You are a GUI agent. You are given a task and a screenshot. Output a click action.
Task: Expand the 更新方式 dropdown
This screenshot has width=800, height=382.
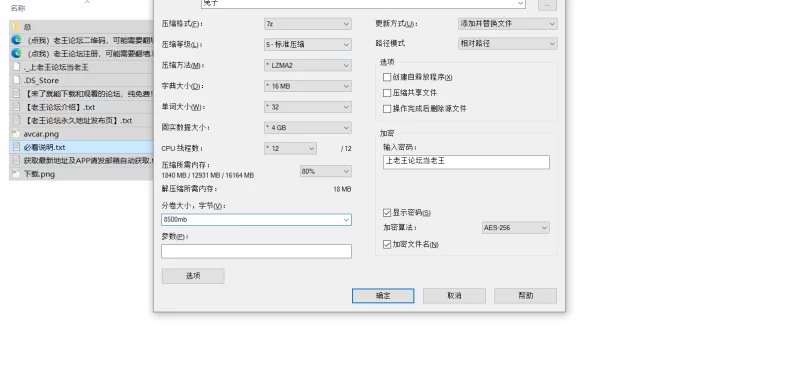(508, 23)
